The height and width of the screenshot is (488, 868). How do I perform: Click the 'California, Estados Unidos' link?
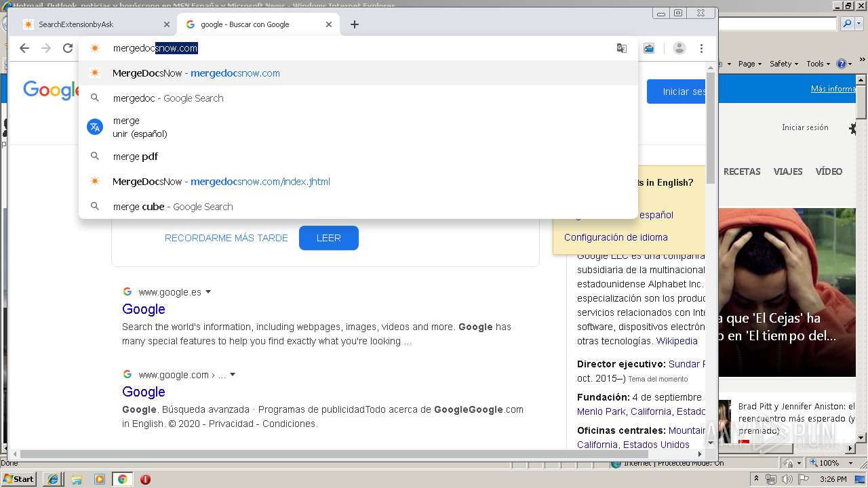[x=633, y=445]
